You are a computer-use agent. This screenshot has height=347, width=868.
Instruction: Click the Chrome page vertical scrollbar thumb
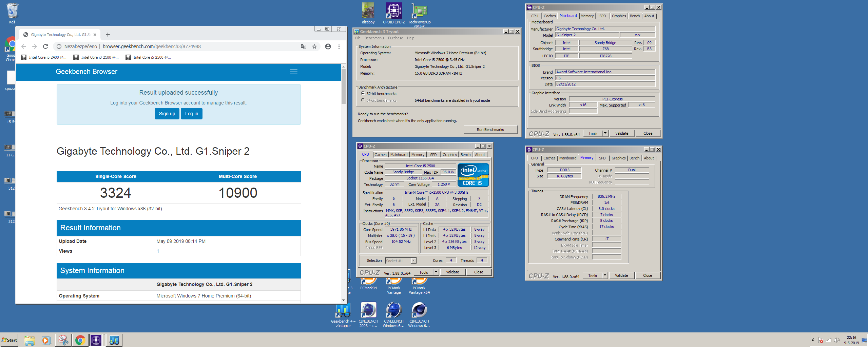coord(343,87)
